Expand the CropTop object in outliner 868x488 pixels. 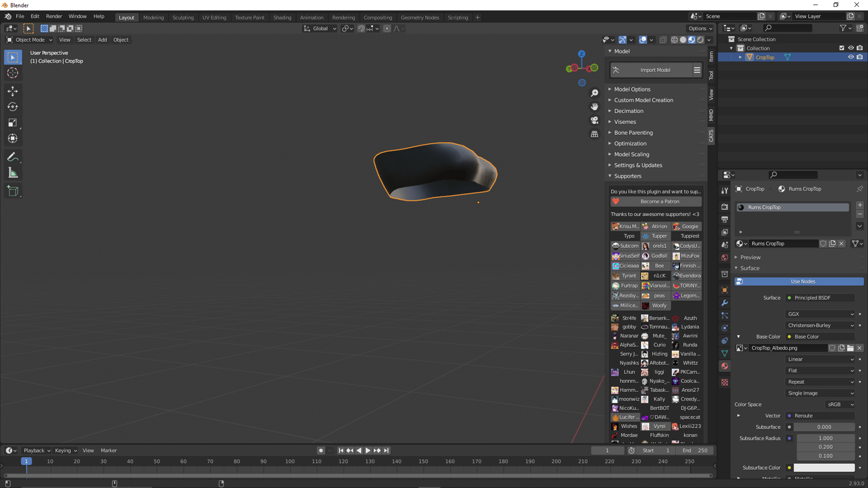point(740,57)
